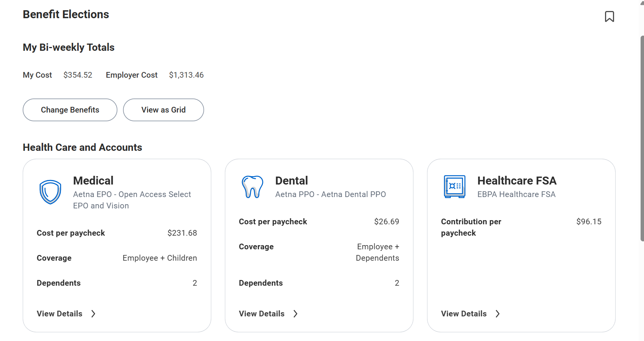Open View Details for Healthcare FSA
This screenshot has width=644, height=341.
click(x=464, y=314)
